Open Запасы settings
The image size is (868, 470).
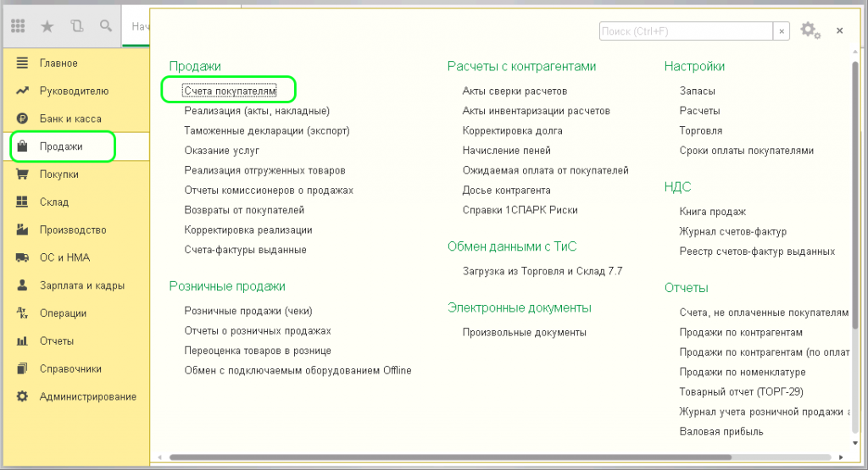coord(698,91)
